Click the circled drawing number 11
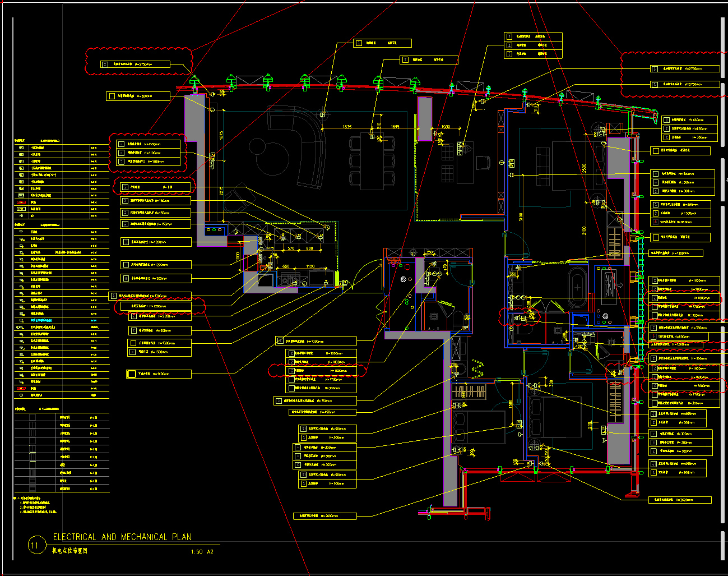Viewport: 728px width, 576px height. [36, 545]
